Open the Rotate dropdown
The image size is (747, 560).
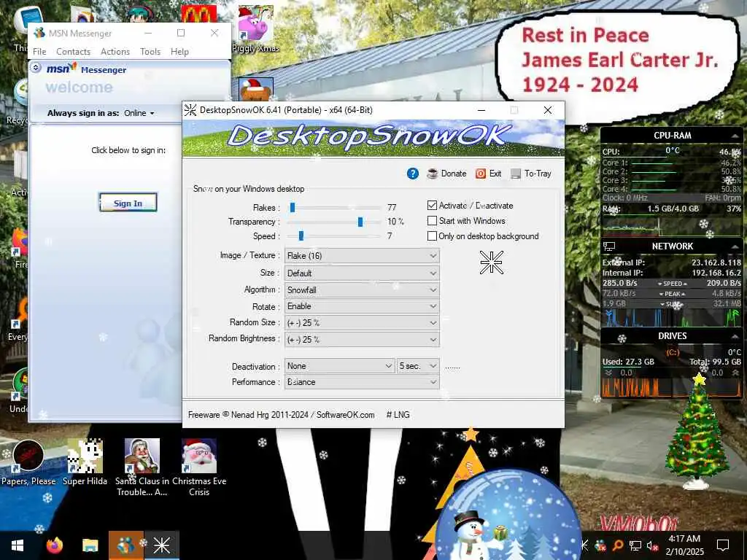coord(362,306)
